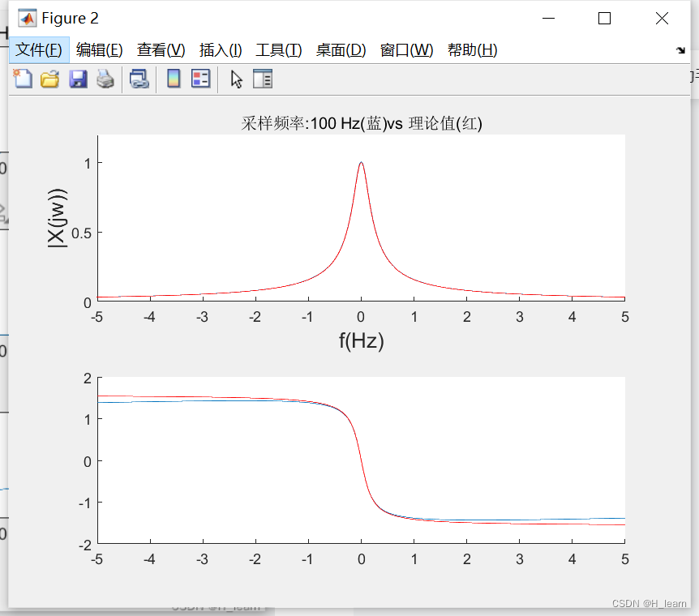Open the 桌面(D) menu
The image size is (699, 616).
click(341, 50)
